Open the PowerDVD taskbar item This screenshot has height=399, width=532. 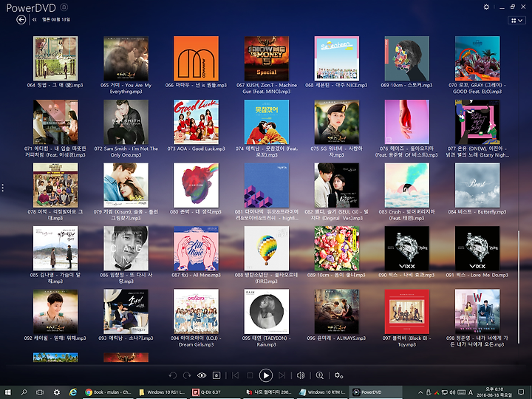tap(375, 392)
